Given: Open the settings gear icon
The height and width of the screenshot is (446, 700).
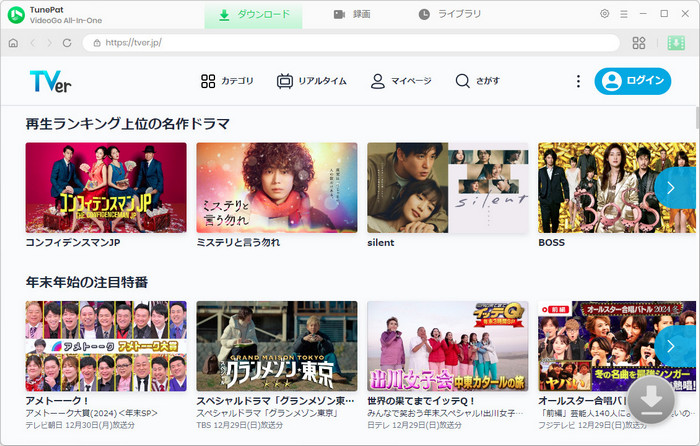Looking at the screenshot, I should (604, 14).
